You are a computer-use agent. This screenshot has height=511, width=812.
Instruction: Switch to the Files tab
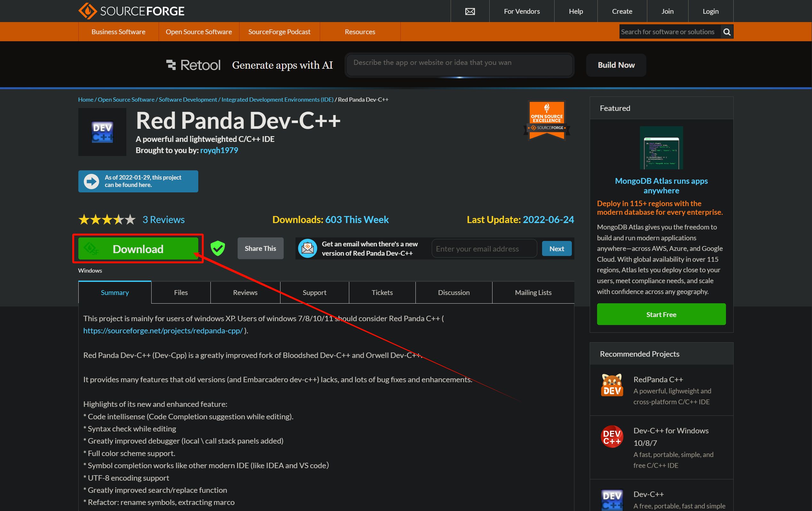pos(181,293)
